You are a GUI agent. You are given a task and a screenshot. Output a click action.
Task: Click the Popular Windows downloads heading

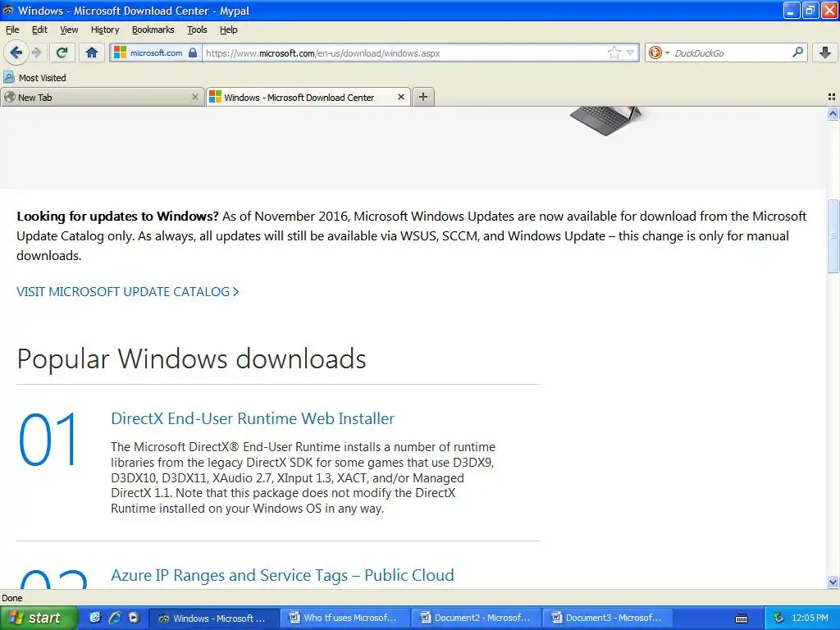pos(191,359)
